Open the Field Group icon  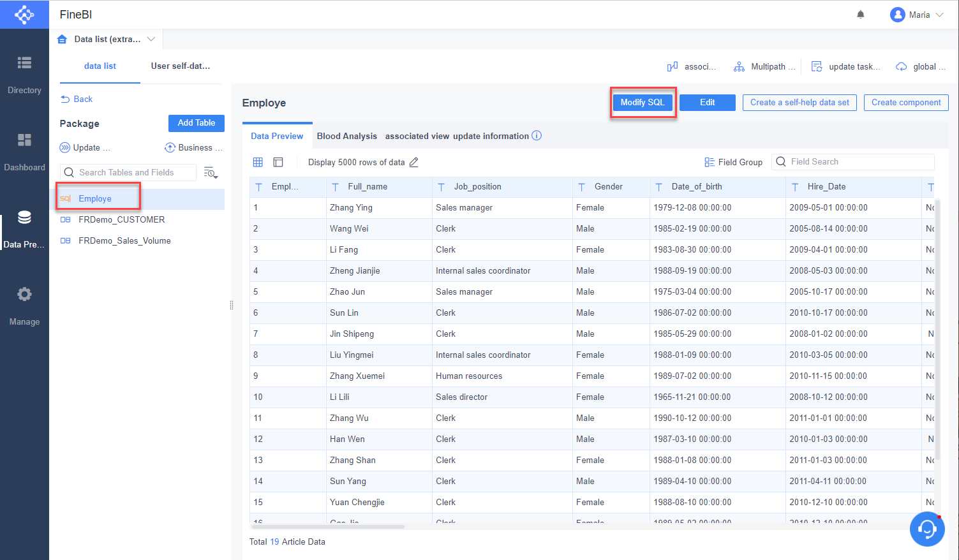coord(708,161)
